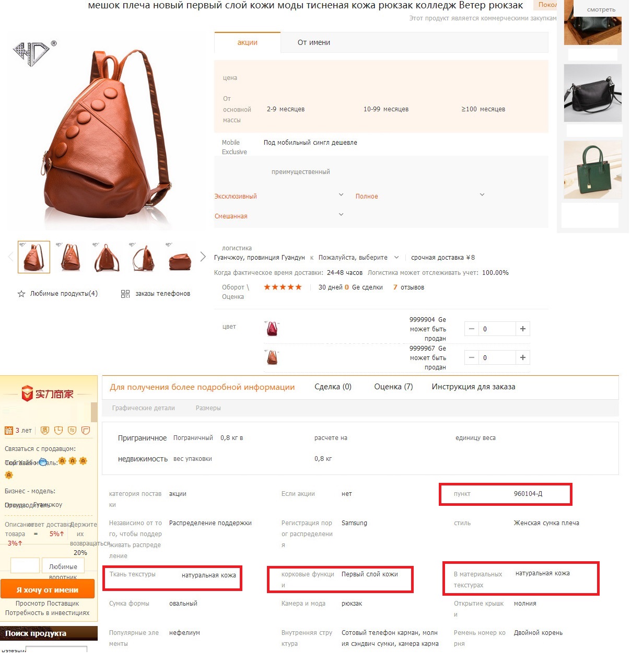Select the red backpack color swatch

272,329
